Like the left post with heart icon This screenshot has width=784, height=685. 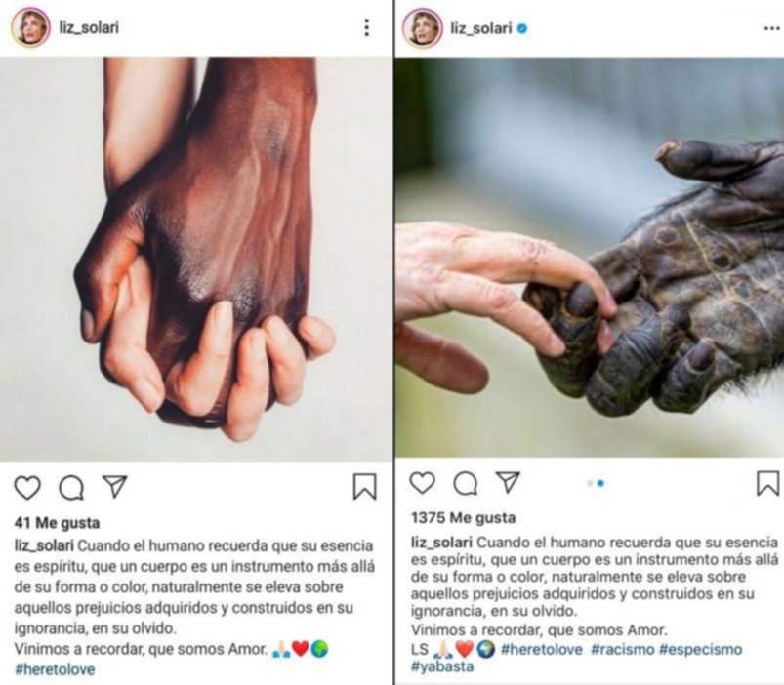coord(27,487)
